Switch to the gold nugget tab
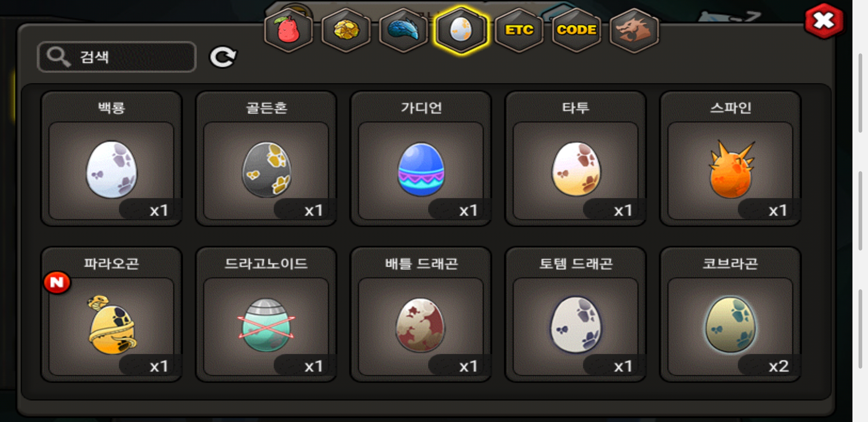 click(346, 30)
